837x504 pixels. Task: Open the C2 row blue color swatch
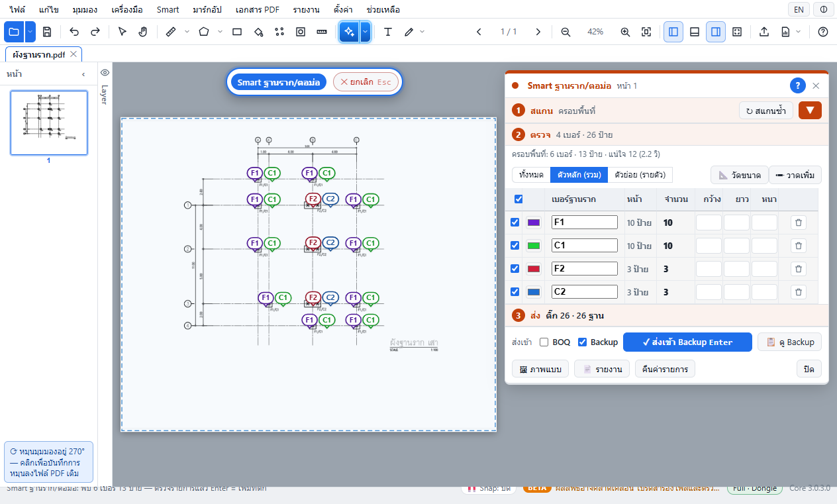coord(534,292)
